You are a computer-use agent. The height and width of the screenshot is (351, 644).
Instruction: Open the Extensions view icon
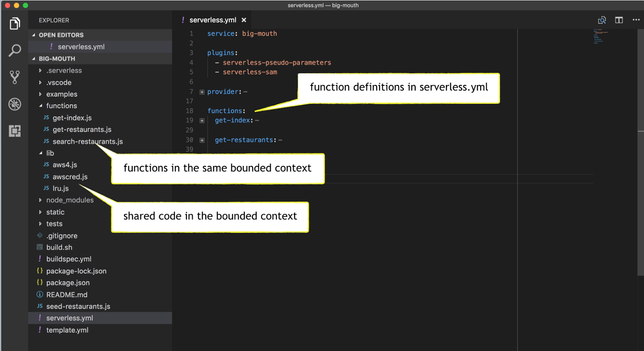(15, 131)
